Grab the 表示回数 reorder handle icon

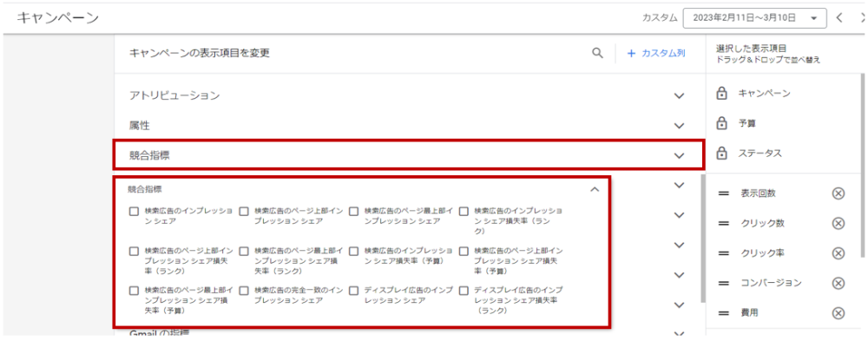[x=723, y=193]
